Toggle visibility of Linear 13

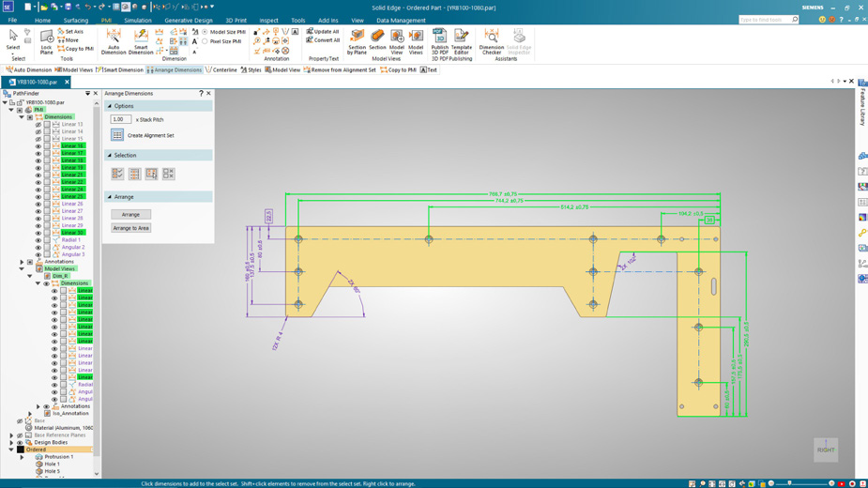[38, 124]
